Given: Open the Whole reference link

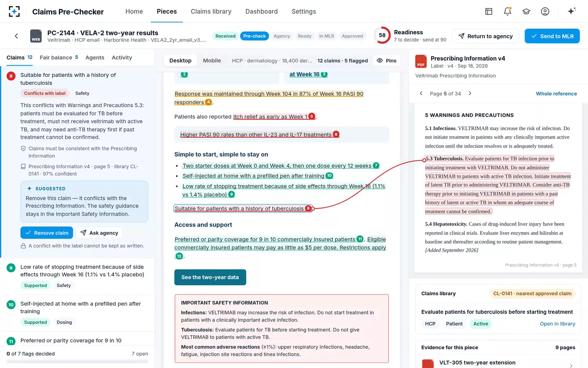Looking at the screenshot, I should pyautogui.click(x=556, y=94).
